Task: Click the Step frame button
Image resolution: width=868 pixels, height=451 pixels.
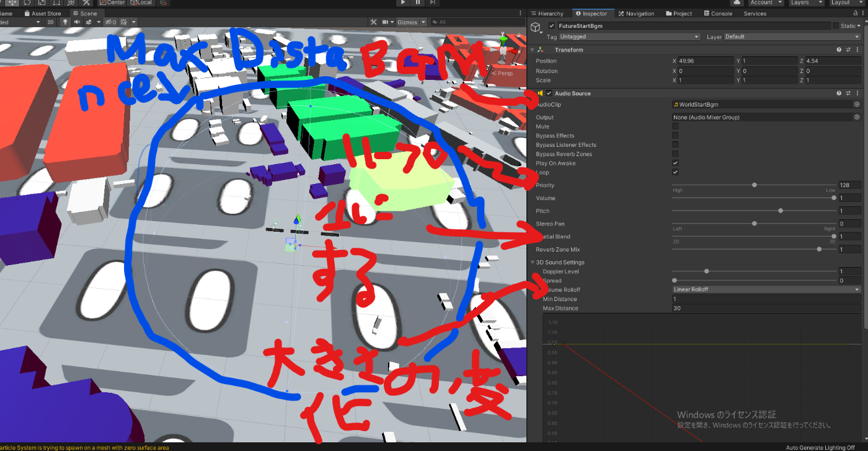Action: pos(432,2)
